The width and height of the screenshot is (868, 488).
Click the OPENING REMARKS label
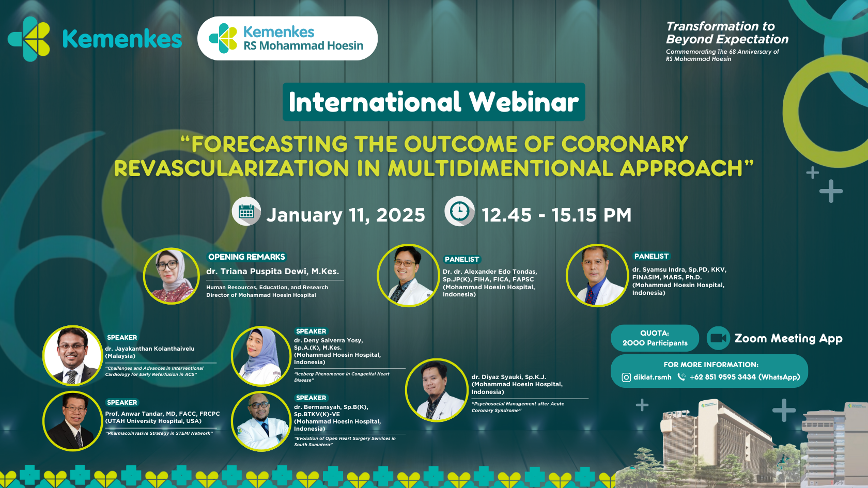(246, 257)
